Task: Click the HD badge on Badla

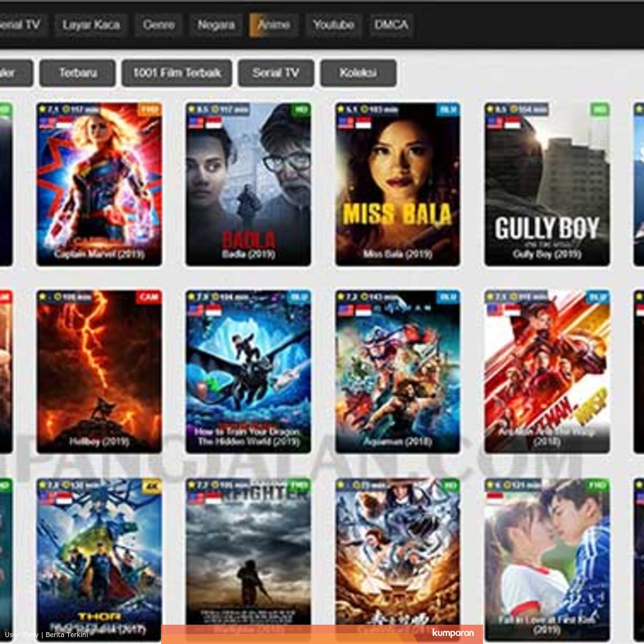Action: 301,109
